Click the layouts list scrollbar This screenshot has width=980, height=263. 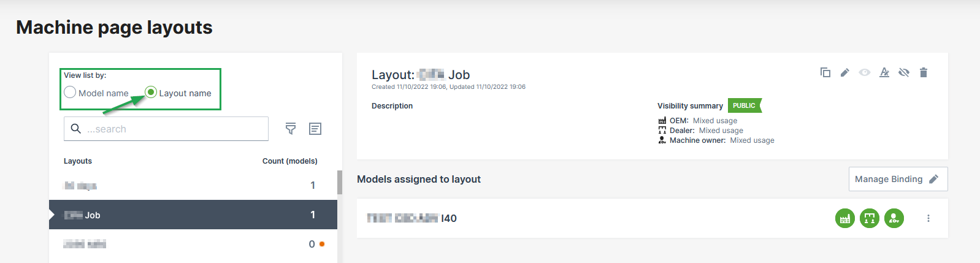pos(340,183)
